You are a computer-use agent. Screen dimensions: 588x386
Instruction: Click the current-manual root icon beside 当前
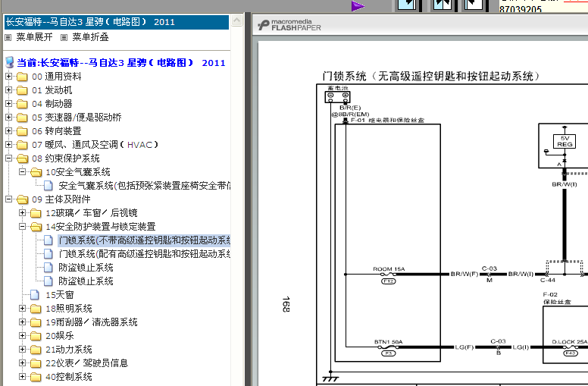[10, 62]
